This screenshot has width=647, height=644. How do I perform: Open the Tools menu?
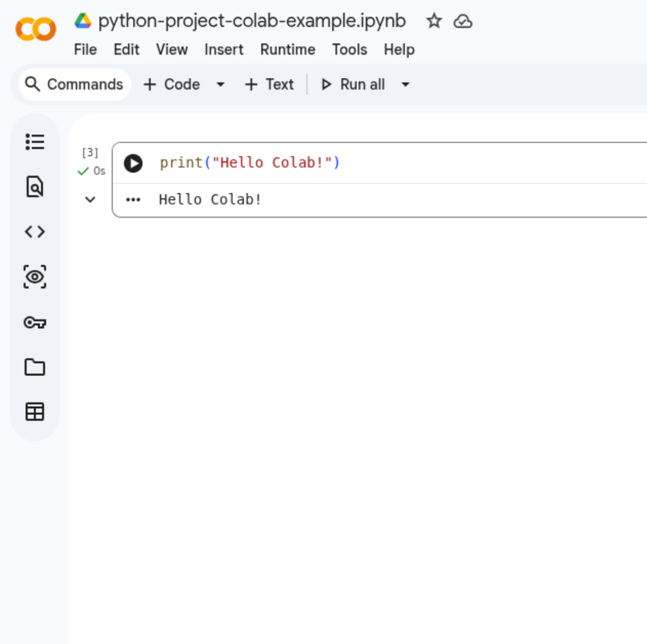(350, 49)
